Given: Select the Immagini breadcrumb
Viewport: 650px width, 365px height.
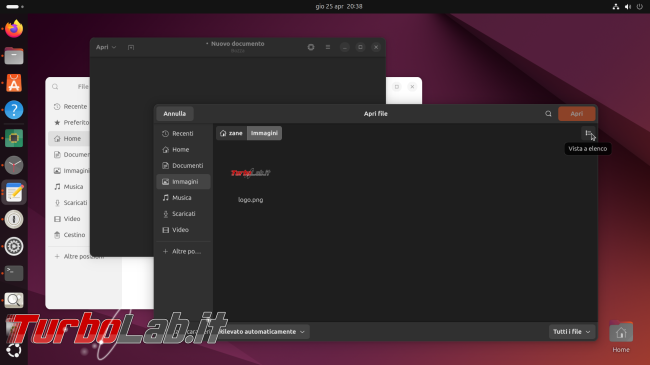Looking at the screenshot, I should [x=264, y=133].
